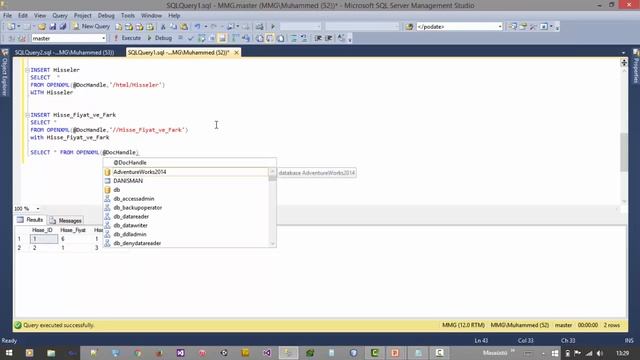Image resolution: width=640 pixels, height=360 pixels.
Task: Open the File menu
Action: point(7,16)
